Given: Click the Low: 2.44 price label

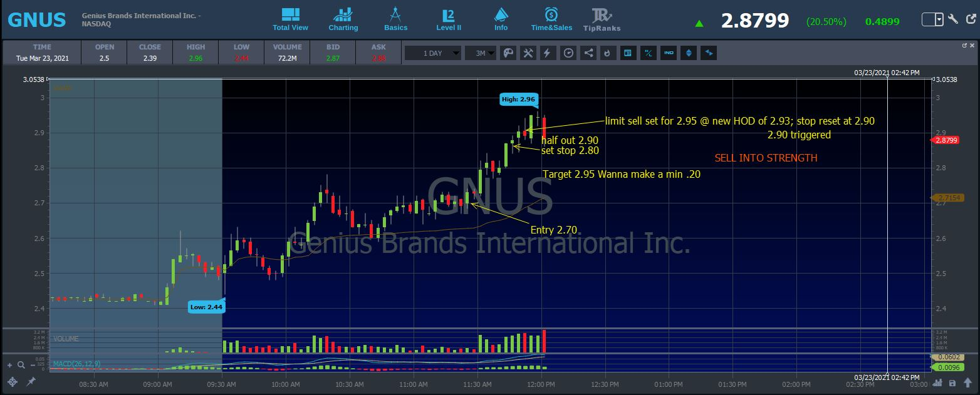Looking at the screenshot, I should (207, 307).
